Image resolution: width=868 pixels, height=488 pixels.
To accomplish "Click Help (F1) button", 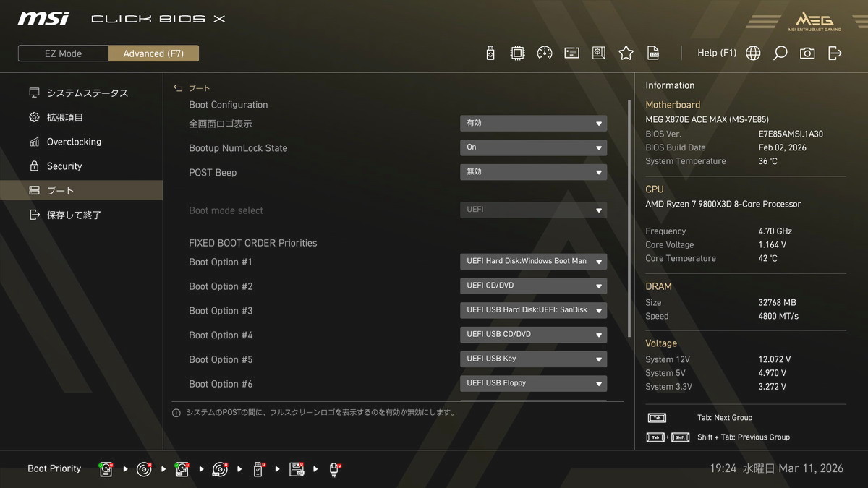I will coord(716,53).
